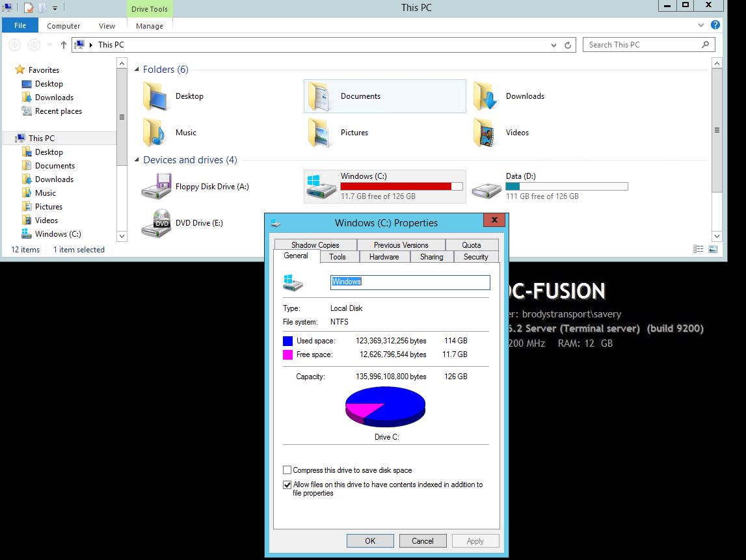Disable allow files to have contents indexed
The image size is (746, 560).
[286, 485]
